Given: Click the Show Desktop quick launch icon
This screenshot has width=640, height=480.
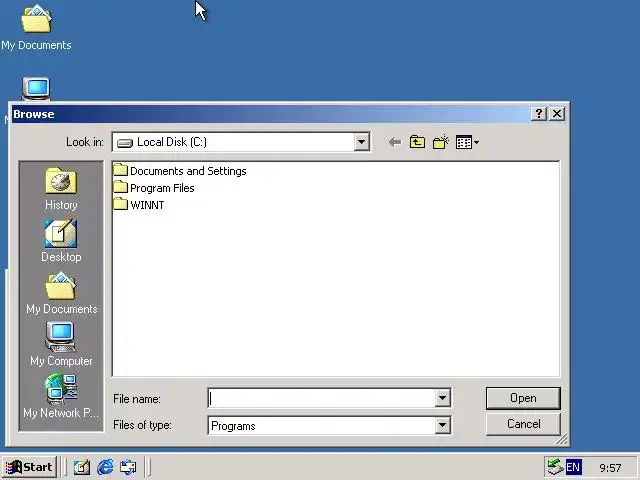Looking at the screenshot, I should tap(82, 467).
